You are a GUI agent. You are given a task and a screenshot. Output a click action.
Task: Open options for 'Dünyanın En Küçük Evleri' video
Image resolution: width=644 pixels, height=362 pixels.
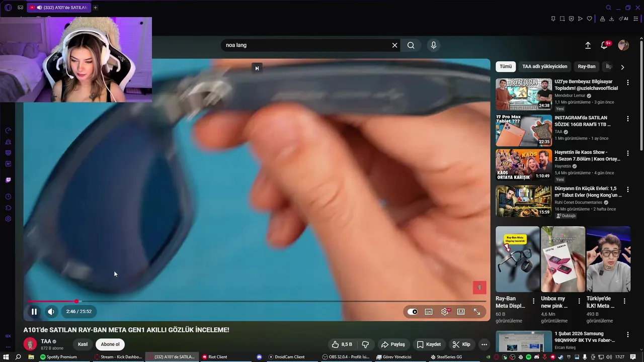click(627, 189)
